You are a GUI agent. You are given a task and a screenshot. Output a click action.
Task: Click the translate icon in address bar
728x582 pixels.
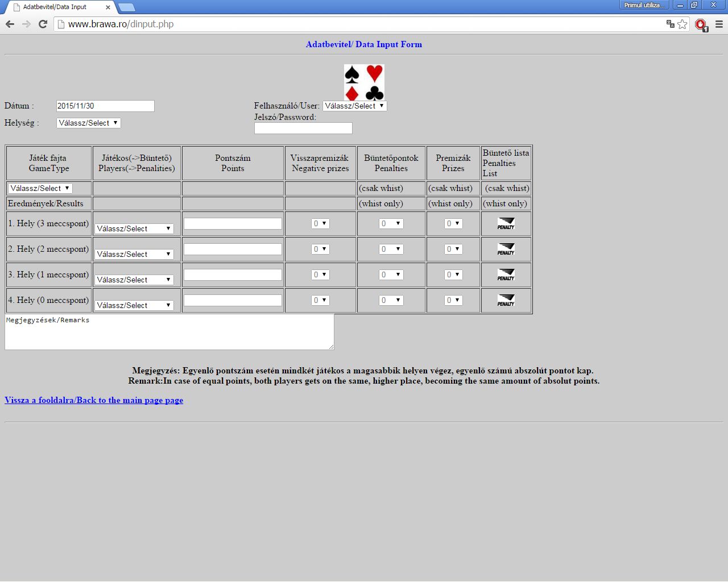[x=671, y=24]
